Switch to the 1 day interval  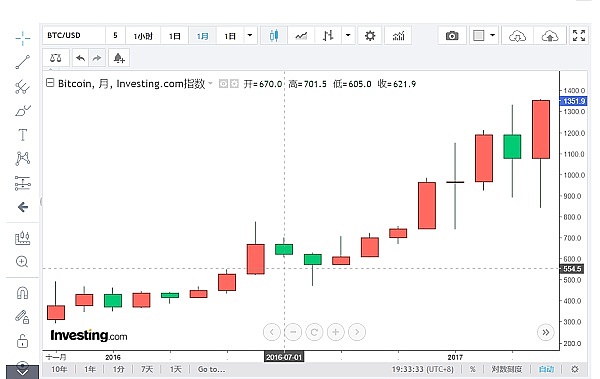174,36
